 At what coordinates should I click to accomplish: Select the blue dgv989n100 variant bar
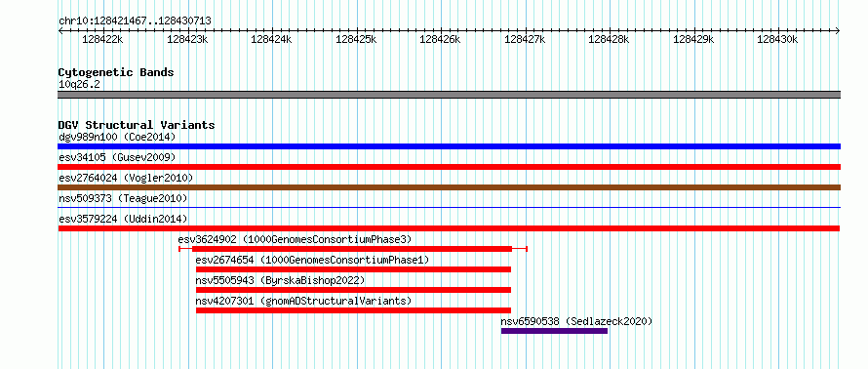click(x=449, y=146)
